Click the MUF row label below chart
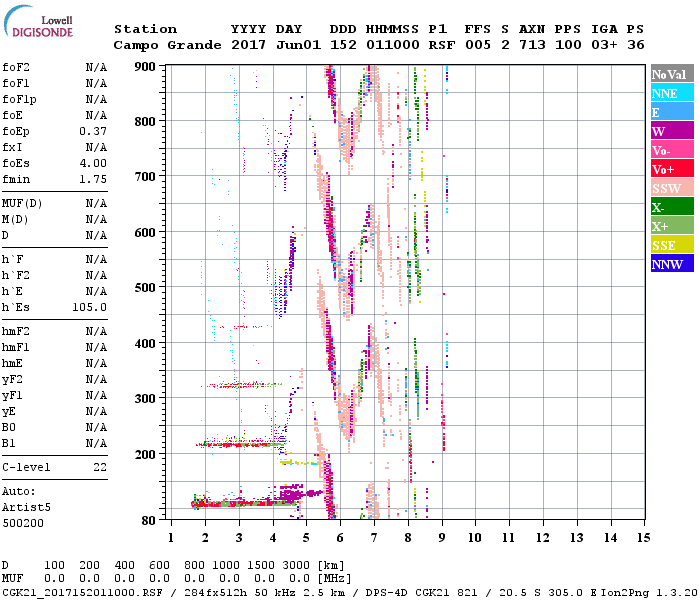The image size is (700, 600). pos(12,579)
